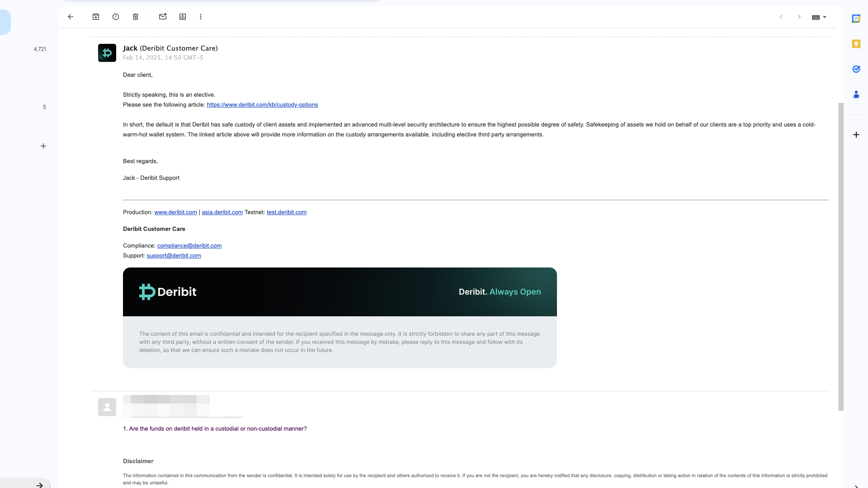Click the Deribit Always Open banner
868x488 pixels.
(340, 292)
